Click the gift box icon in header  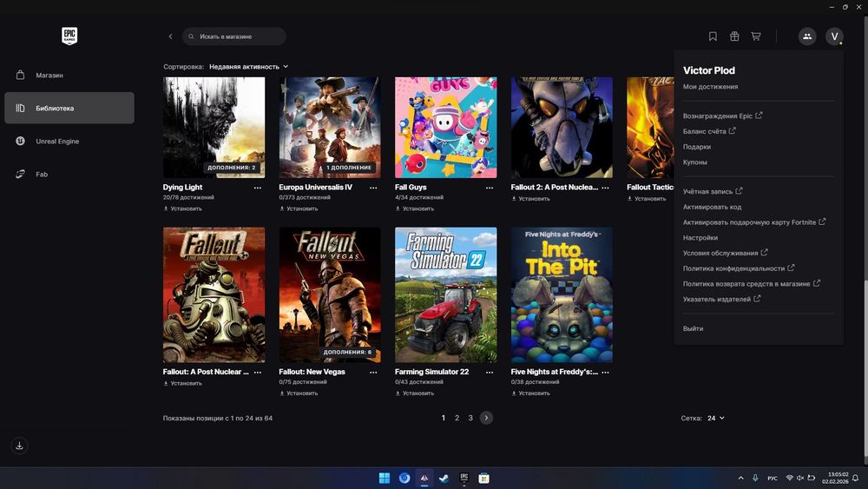coord(734,36)
